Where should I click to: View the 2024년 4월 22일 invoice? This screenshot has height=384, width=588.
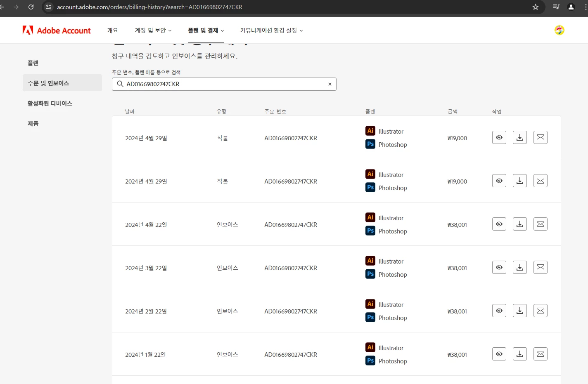pyautogui.click(x=499, y=224)
